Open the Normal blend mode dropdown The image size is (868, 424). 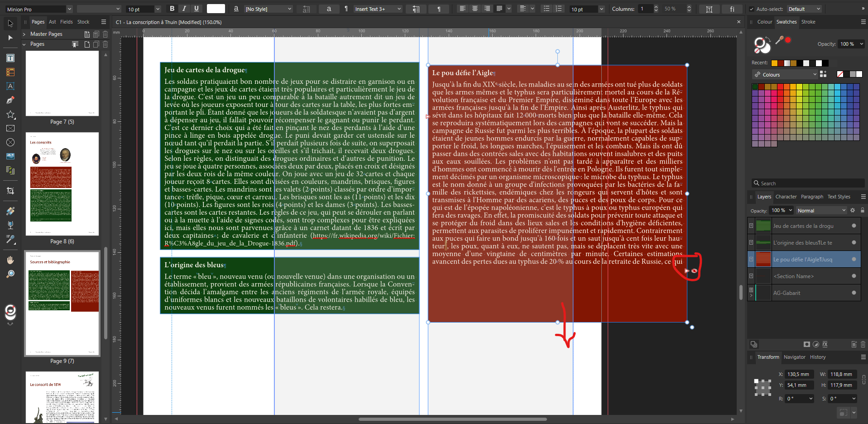(x=821, y=210)
